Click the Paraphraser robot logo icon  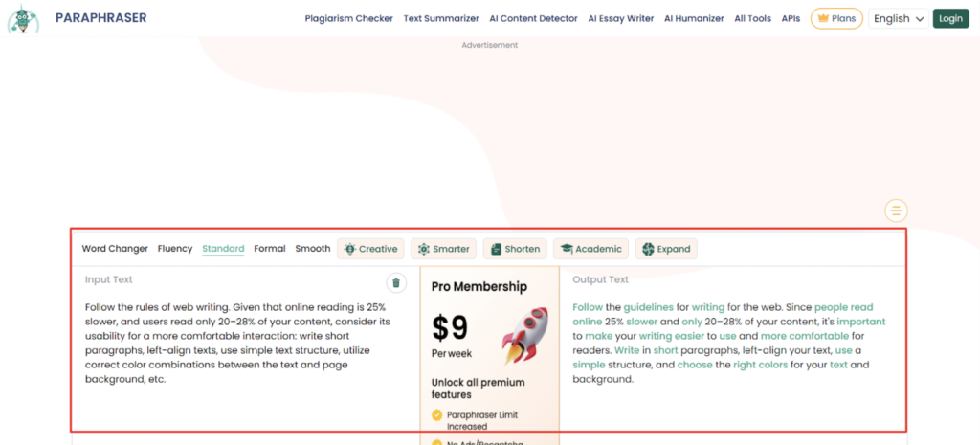point(23,18)
